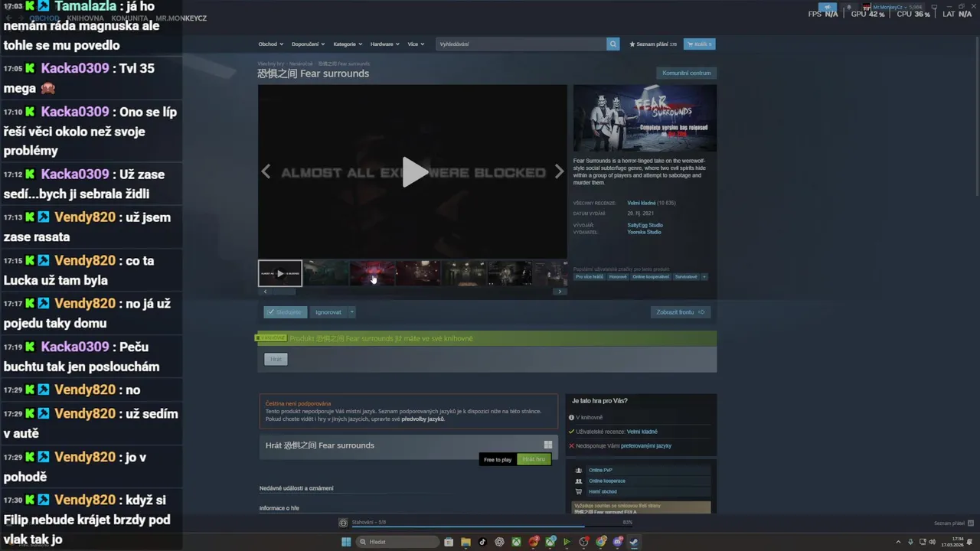This screenshot has width=980, height=551.
Task: Click the plus button to add tags
Action: (704, 277)
